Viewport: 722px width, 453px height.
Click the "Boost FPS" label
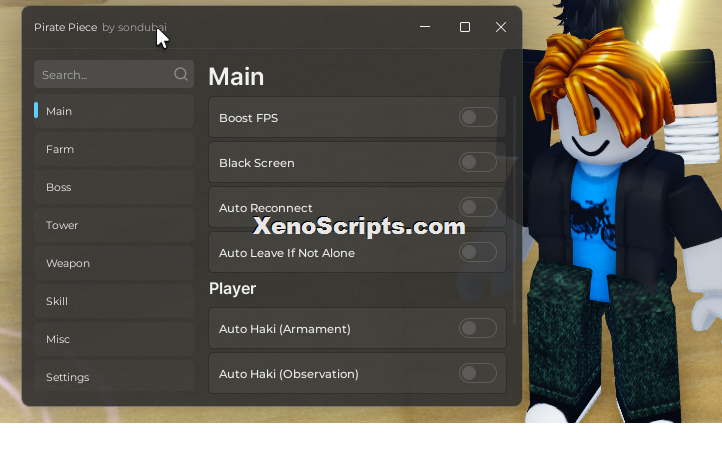point(249,118)
